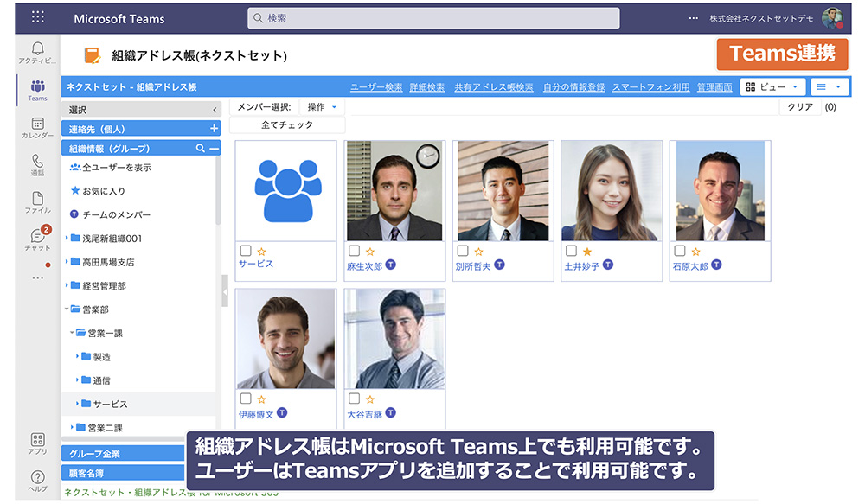The height and width of the screenshot is (504, 865).
Task: Open 伊藤博文's profile photo
Action: 285,339
